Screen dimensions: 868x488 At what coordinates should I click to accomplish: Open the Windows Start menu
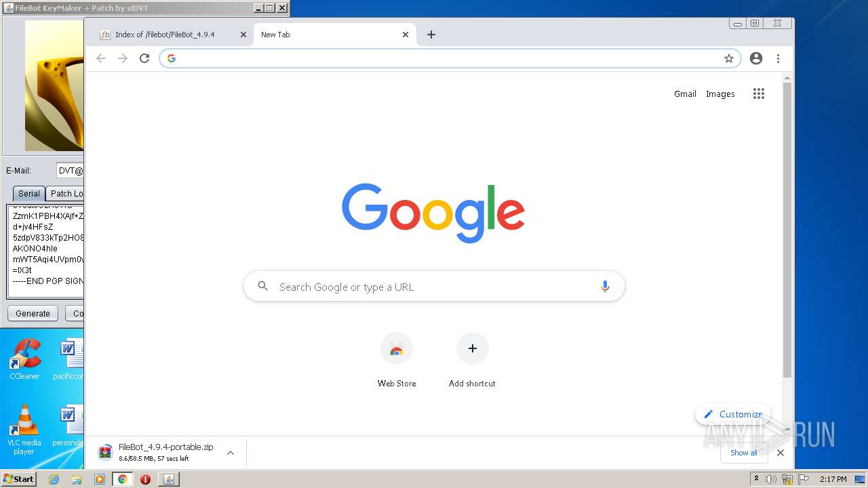click(x=19, y=479)
